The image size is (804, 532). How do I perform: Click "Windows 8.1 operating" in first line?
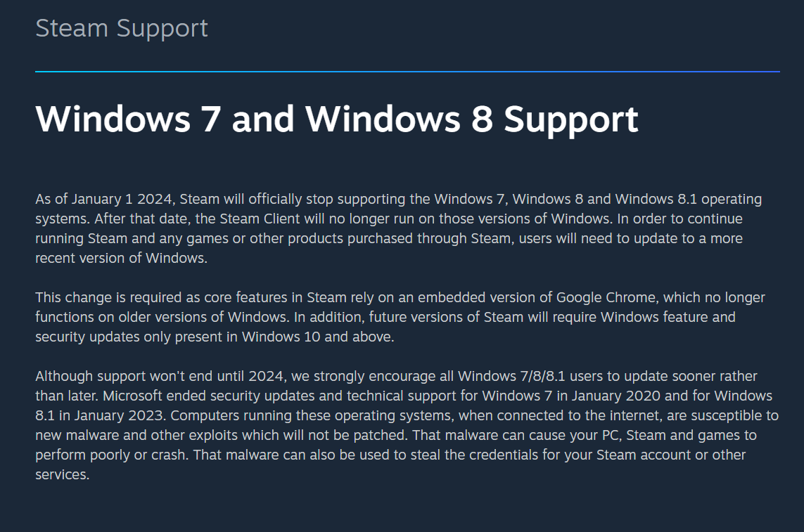pos(689,200)
